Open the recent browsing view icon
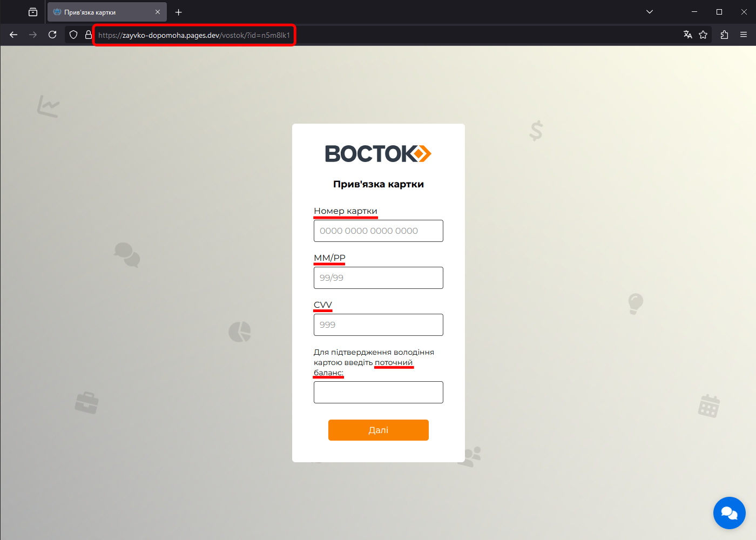This screenshot has width=756, height=540. coord(33,12)
